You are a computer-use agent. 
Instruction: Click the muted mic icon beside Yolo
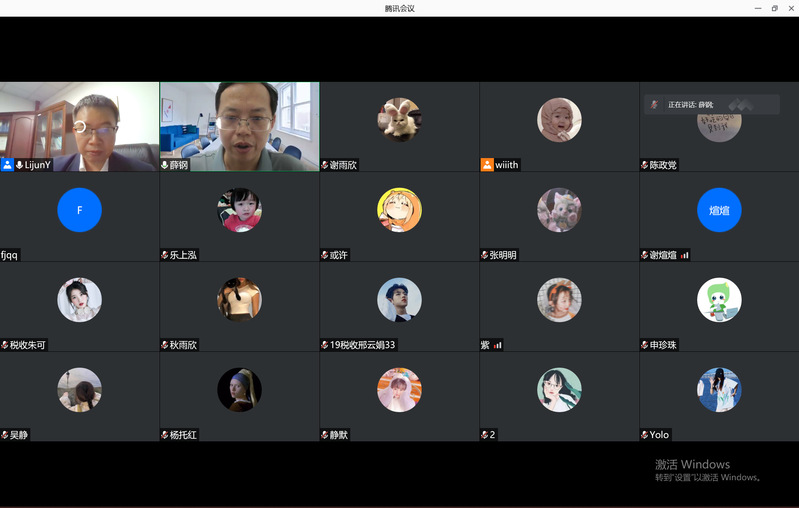tap(645, 435)
